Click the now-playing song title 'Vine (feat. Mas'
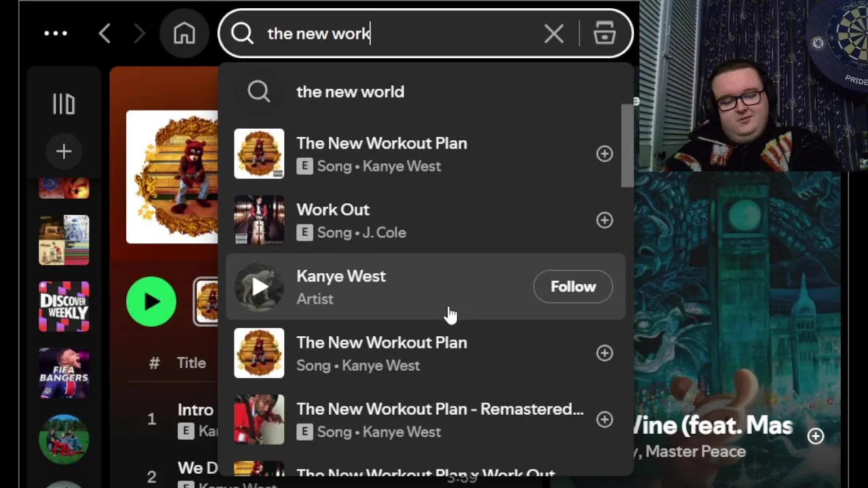Screen dimensions: 868x488 pos(712,425)
